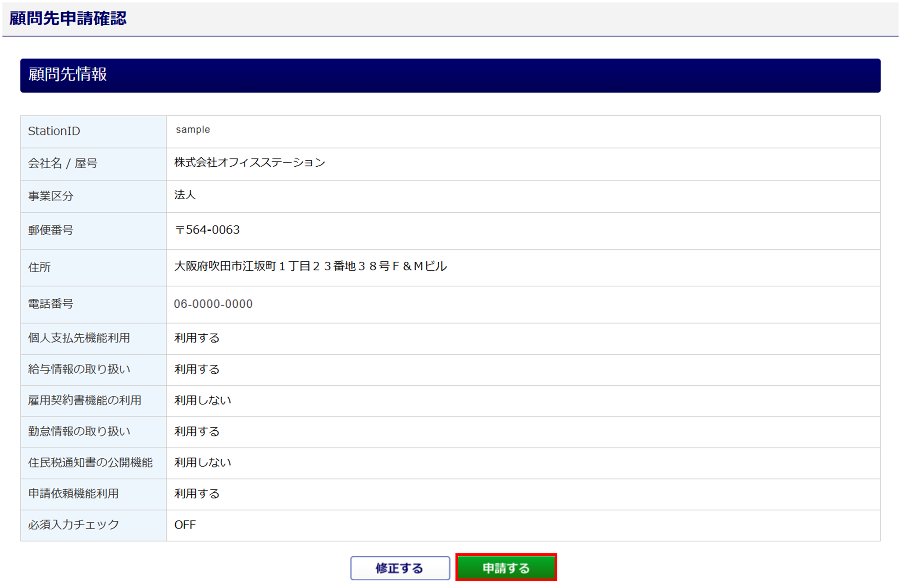
Task: Click the 住民税通知書の公開機能 value 利用しない
Action: 203,462
